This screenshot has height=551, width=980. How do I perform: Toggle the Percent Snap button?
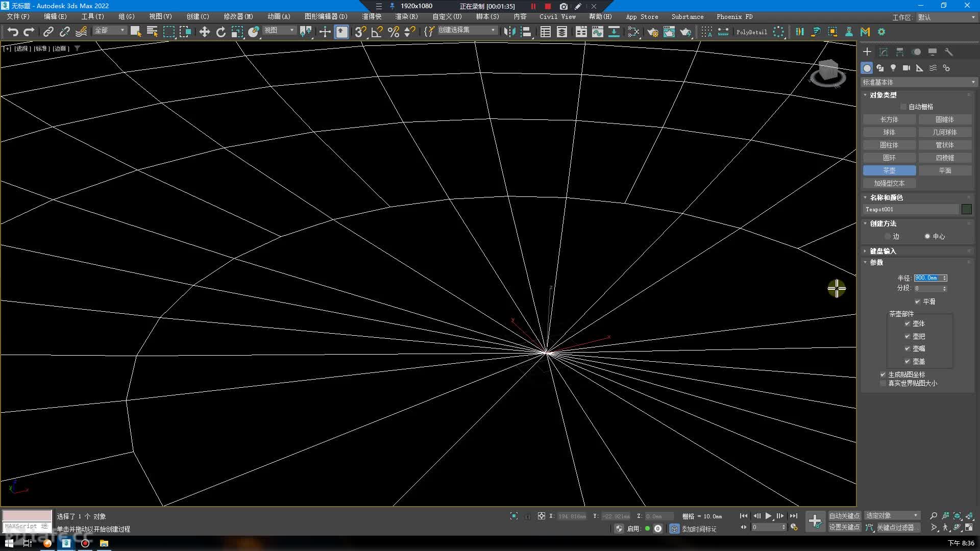393,32
